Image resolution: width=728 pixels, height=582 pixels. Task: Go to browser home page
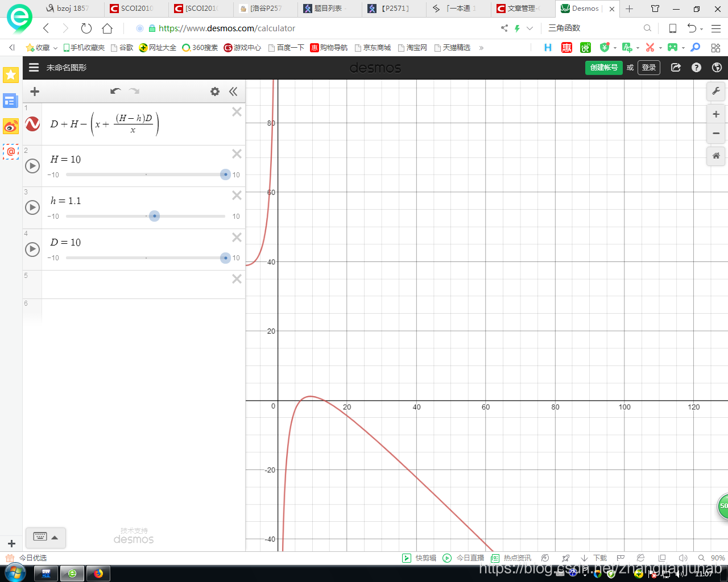(x=107, y=28)
